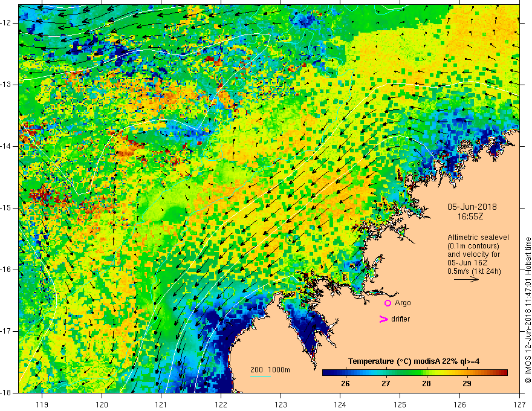Click longitude axis label 125
The width and height of the screenshot is (532, 411).
[x=400, y=404]
